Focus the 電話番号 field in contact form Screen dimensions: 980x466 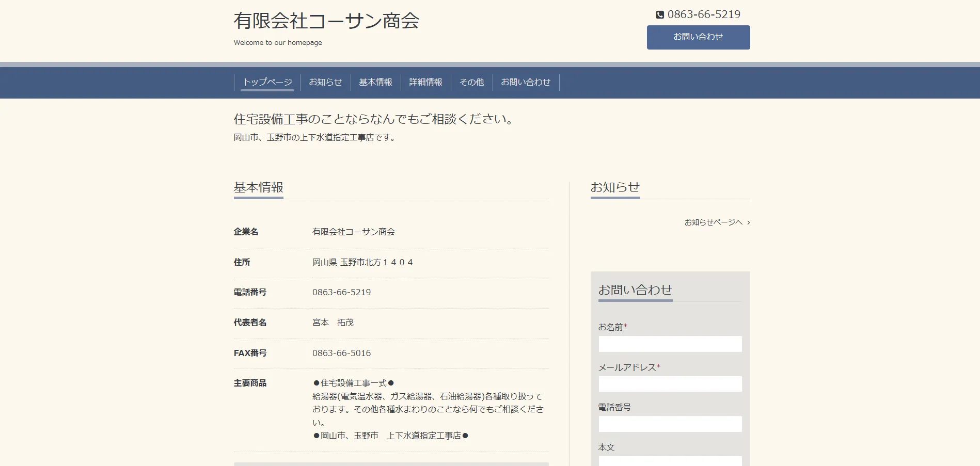[x=670, y=424]
